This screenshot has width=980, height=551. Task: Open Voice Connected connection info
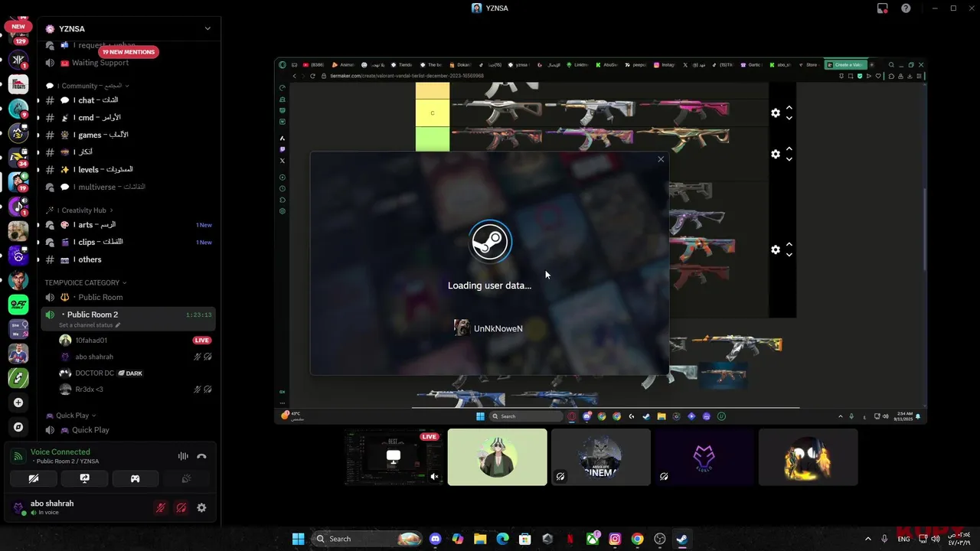60,452
